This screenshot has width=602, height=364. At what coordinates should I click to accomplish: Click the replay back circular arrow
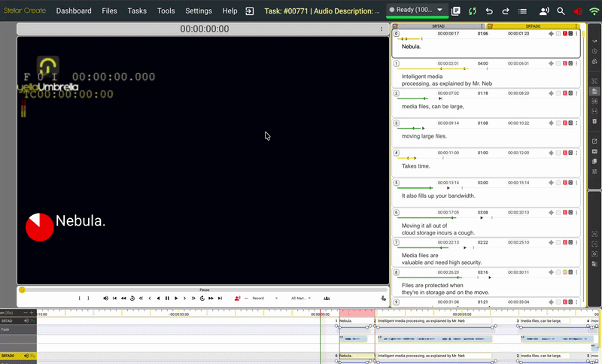[132, 298]
